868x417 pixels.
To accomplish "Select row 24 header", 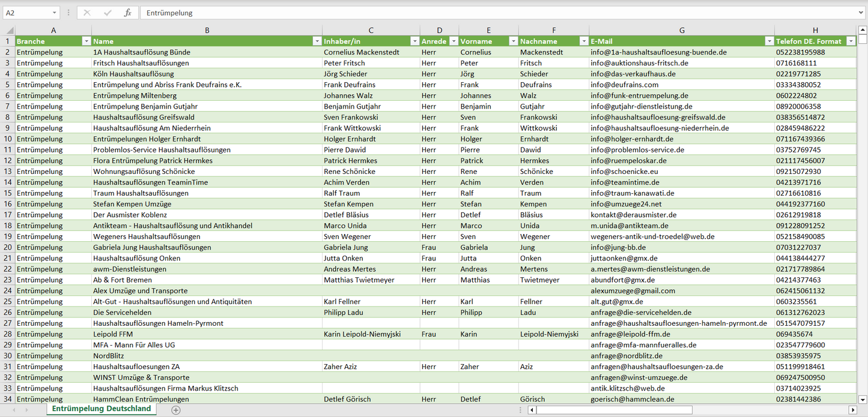I will (x=8, y=291).
